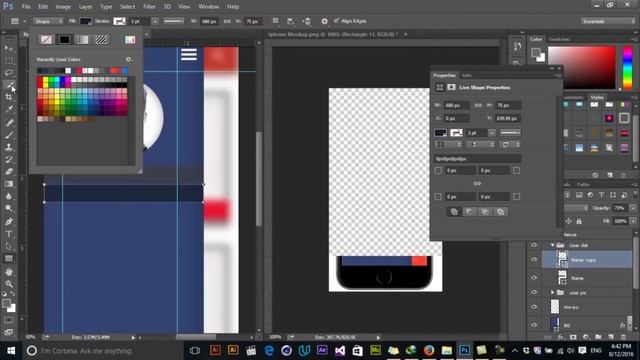Select the Rectangle shape tool

click(x=9, y=258)
